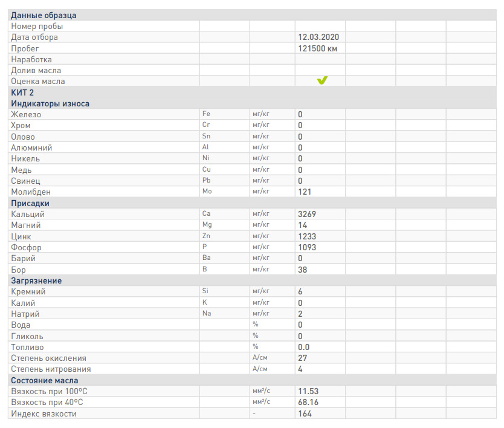
Task: Select the phosphorus value 1093
Action: click(307, 248)
